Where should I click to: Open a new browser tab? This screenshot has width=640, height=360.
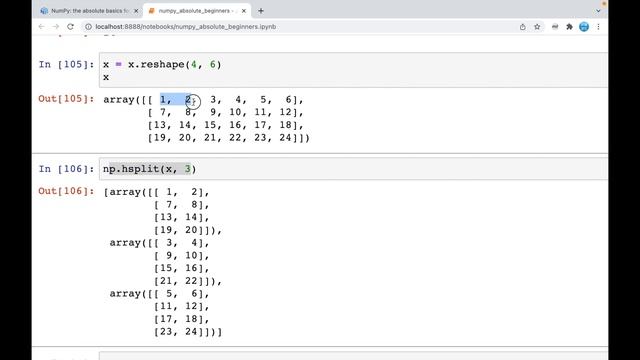261,11
